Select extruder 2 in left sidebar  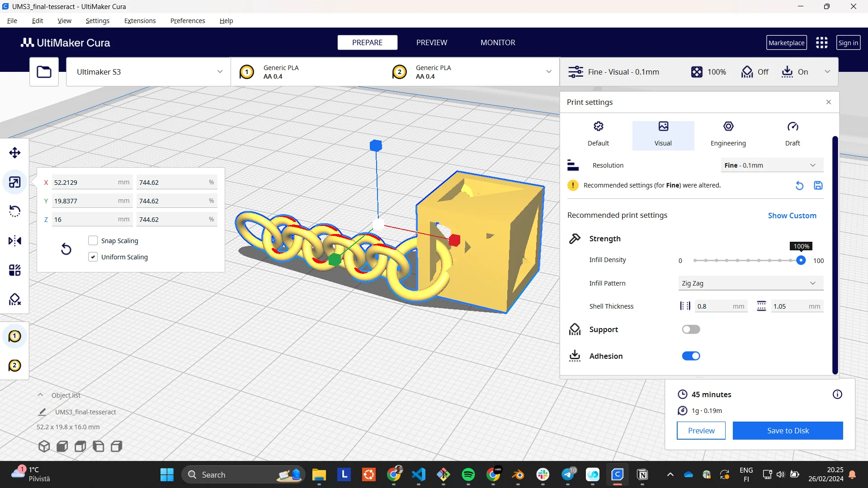[14, 366]
